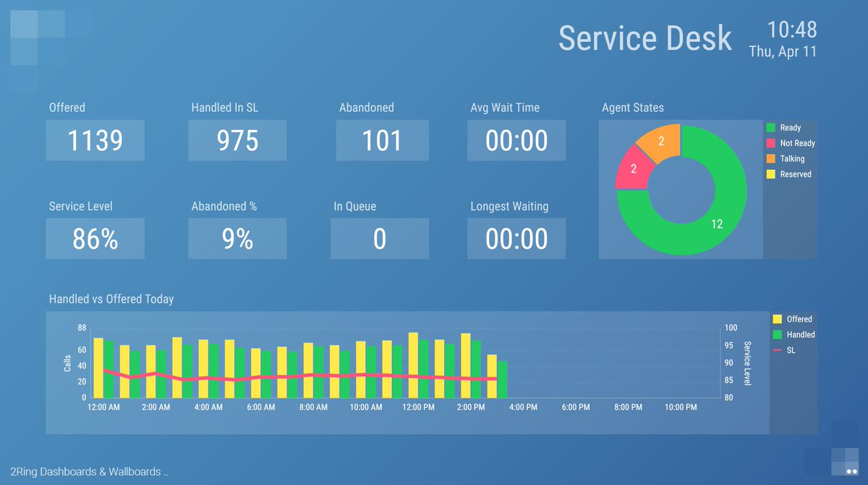Select the Handled In SL value 975
The height and width of the screenshot is (485, 868).
[x=237, y=140]
